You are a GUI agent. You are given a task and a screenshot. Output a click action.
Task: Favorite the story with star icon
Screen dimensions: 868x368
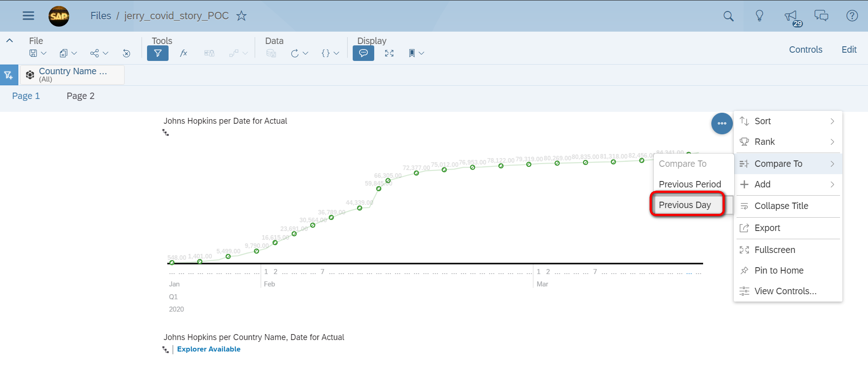[241, 16]
